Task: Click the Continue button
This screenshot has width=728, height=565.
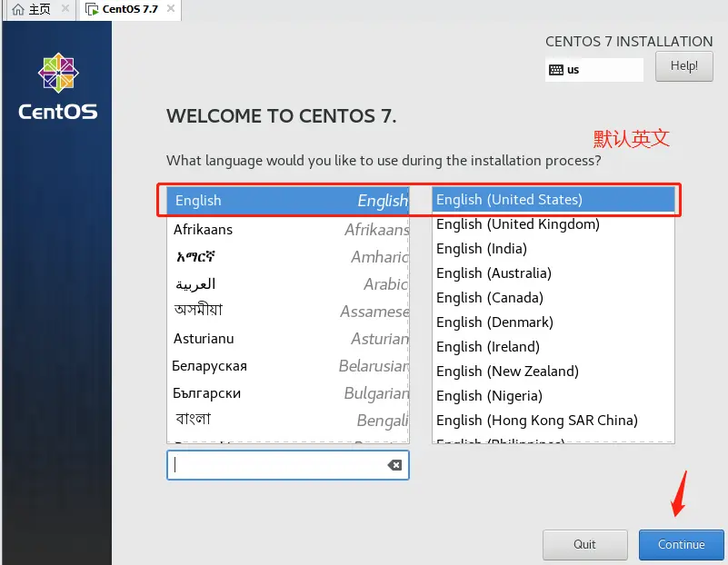Action: [681, 544]
